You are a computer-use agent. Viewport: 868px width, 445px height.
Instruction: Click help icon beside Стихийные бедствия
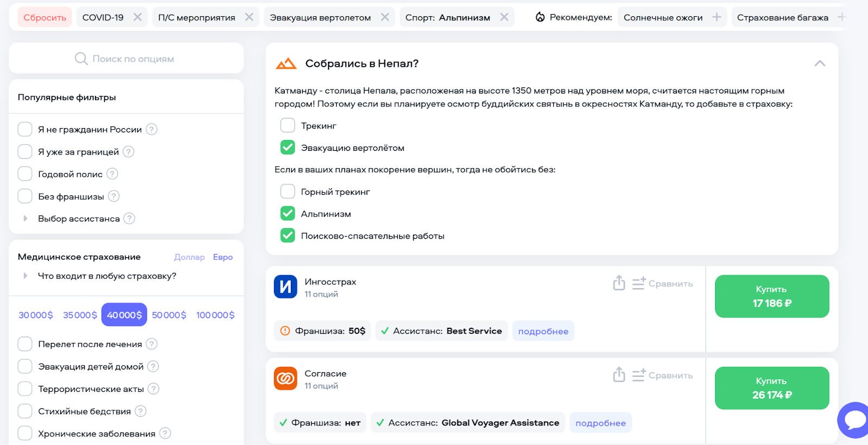point(141,411)
